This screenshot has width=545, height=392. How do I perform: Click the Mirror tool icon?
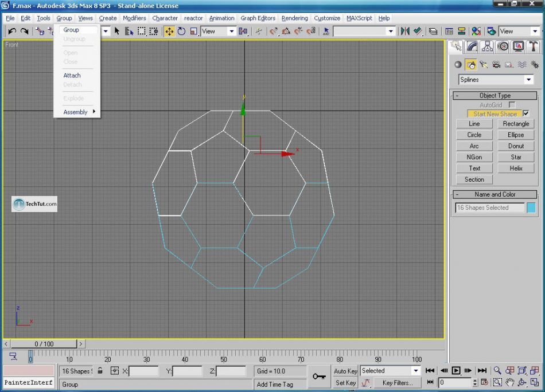pyautogui.click(x=405, y=32)
